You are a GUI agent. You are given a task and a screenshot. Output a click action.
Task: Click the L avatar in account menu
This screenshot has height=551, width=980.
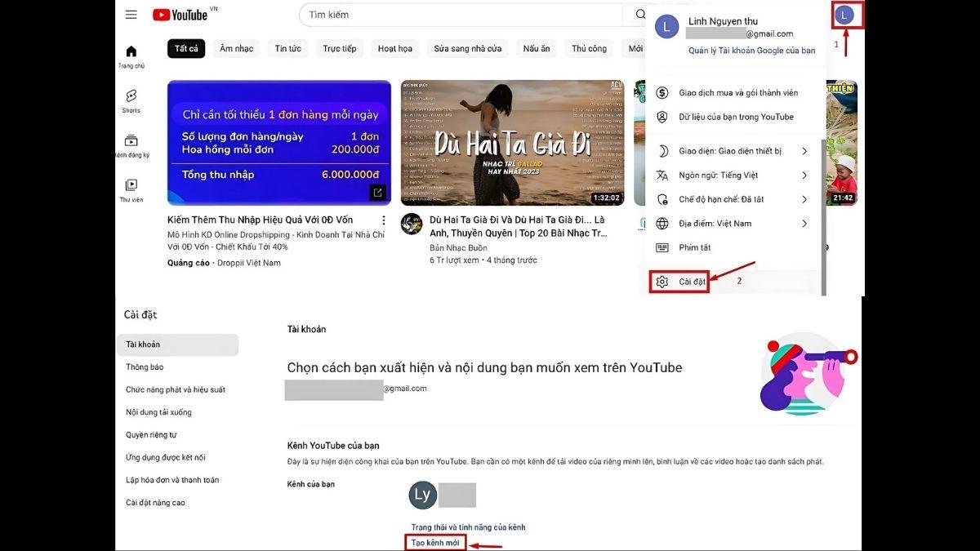(x=667, y=27)
